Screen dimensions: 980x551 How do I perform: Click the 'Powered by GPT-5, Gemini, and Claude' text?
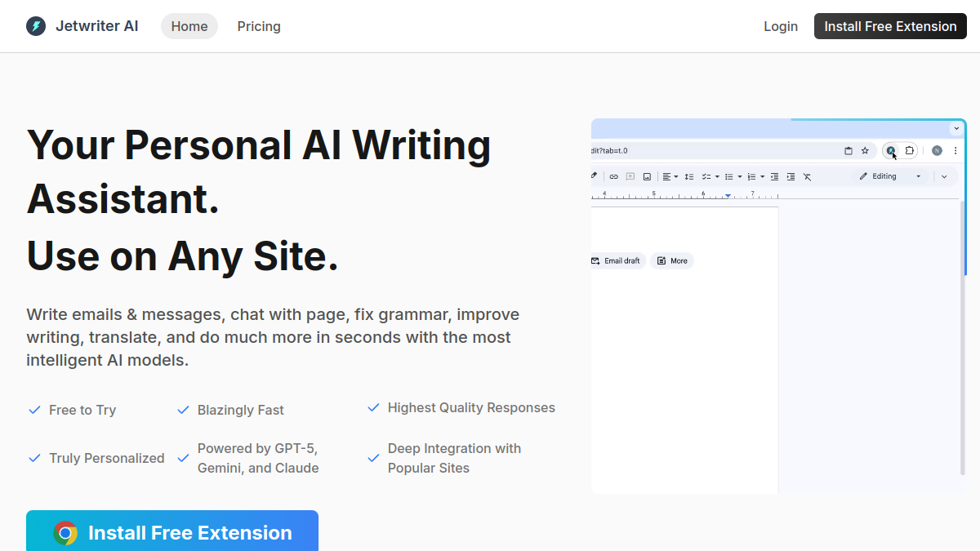pyautogui.click(x=258, y=458)
